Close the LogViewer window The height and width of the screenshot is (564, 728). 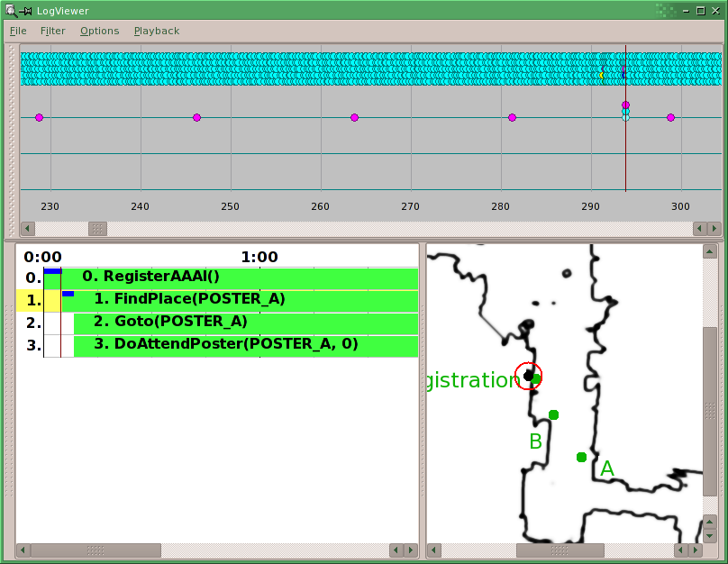716,11
